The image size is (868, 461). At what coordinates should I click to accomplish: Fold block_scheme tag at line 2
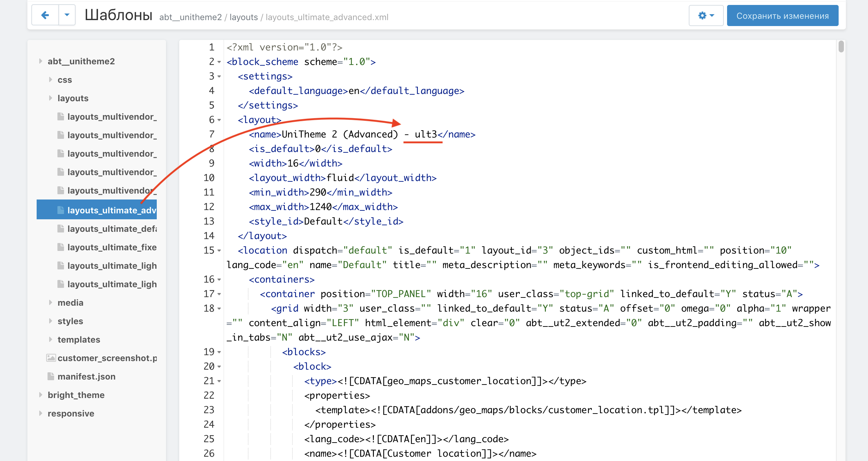[219, 62]
